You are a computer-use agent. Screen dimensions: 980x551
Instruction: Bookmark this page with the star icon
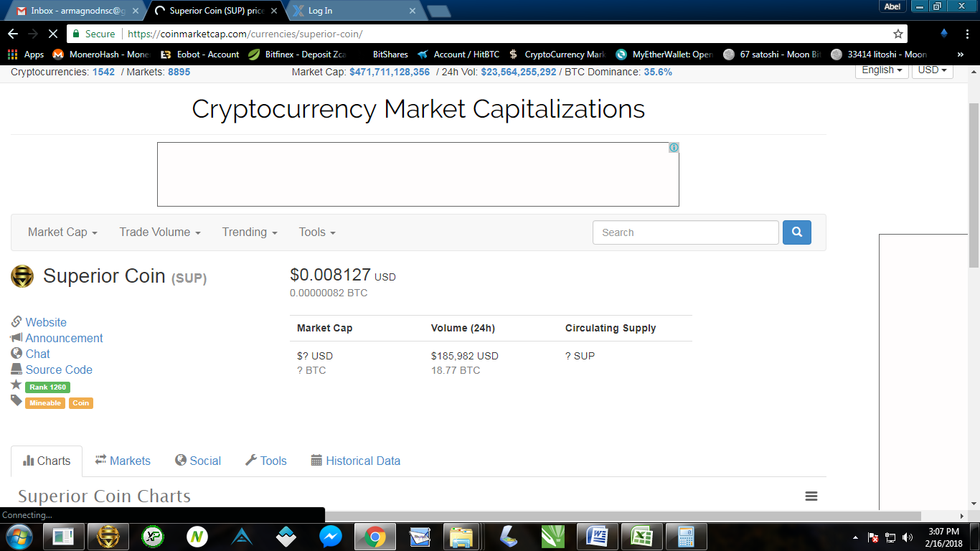pos(897,34)
